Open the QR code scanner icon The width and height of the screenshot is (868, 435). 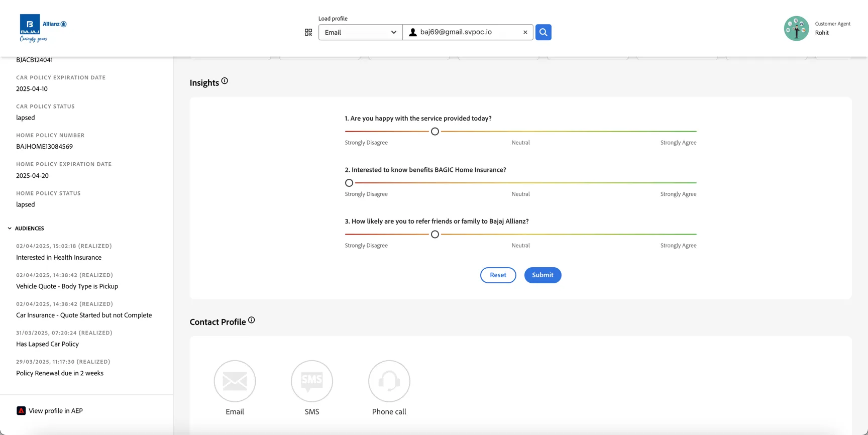click(x=308, y=32)
